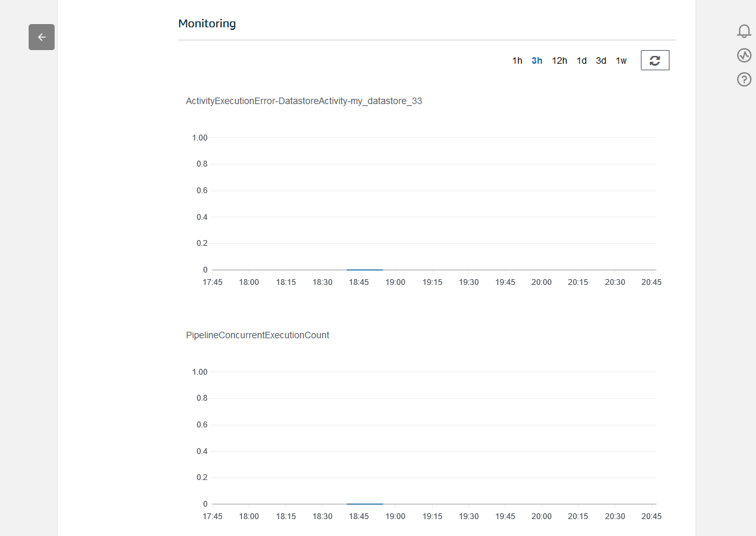The width and height of the screenshot is (756, 536).
Task: Switch to the 1w time range
Action: point(621,60)
